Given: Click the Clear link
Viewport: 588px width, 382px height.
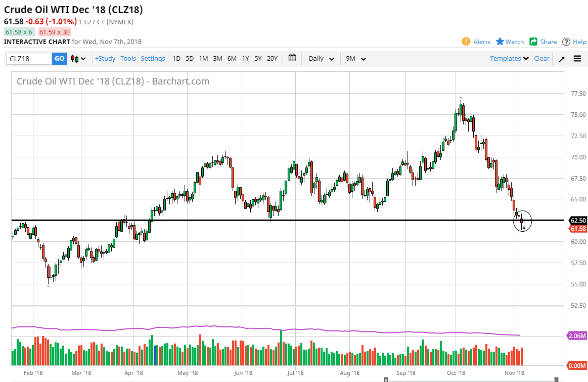Looking at the screenshot, I should [541, 58].
